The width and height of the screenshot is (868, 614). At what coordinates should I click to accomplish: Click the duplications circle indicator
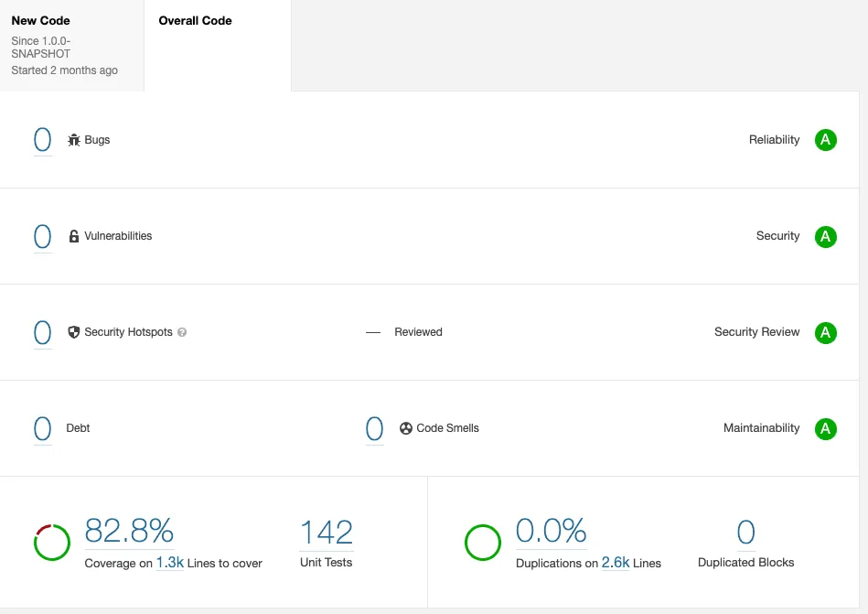[x=483, y=543]
